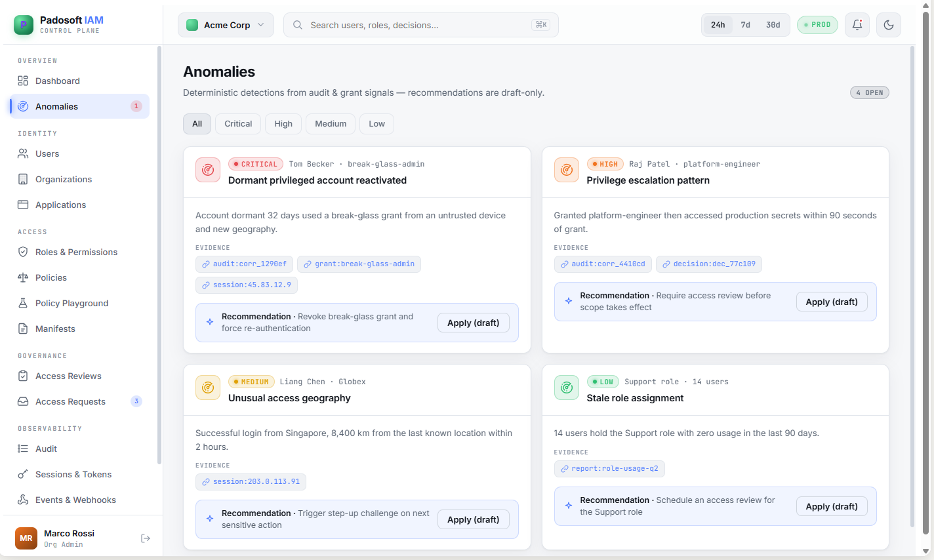Click the Access Reviews clipboard icon
Viewport: 934px width, 560px height.
23,376
